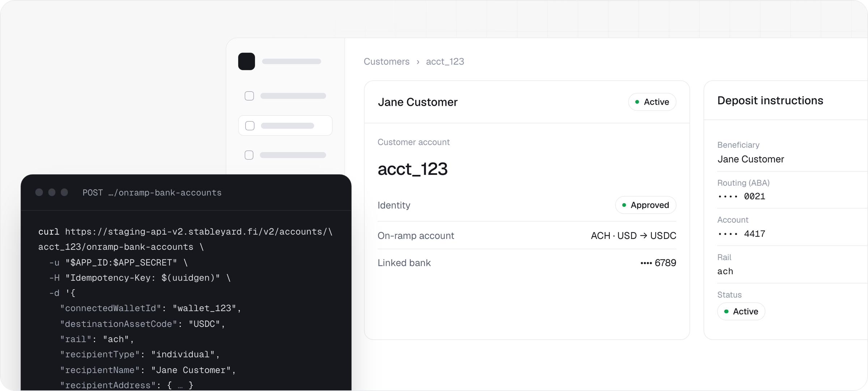Click the Active badge beside Jane Customer
868x391 pixels.
tap(652, 102)
